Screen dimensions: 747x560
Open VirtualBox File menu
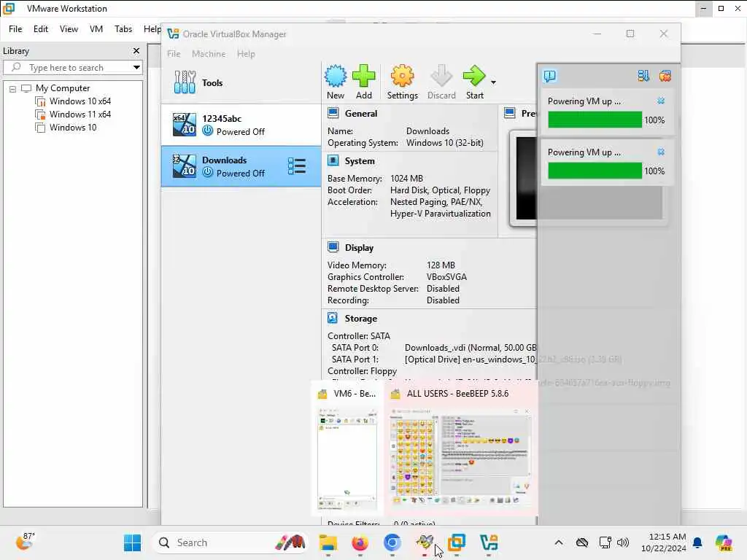click(174, 54)
